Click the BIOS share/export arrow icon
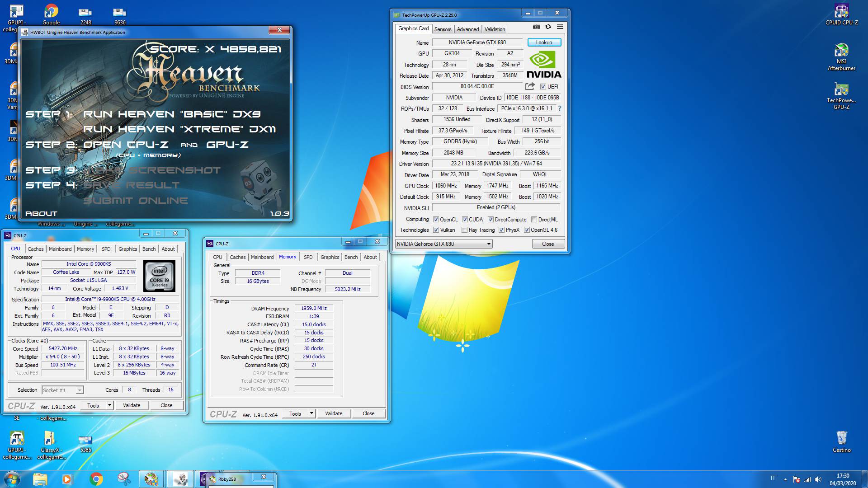Viewport: 868px width, 488px height. [x=530, y=86]
